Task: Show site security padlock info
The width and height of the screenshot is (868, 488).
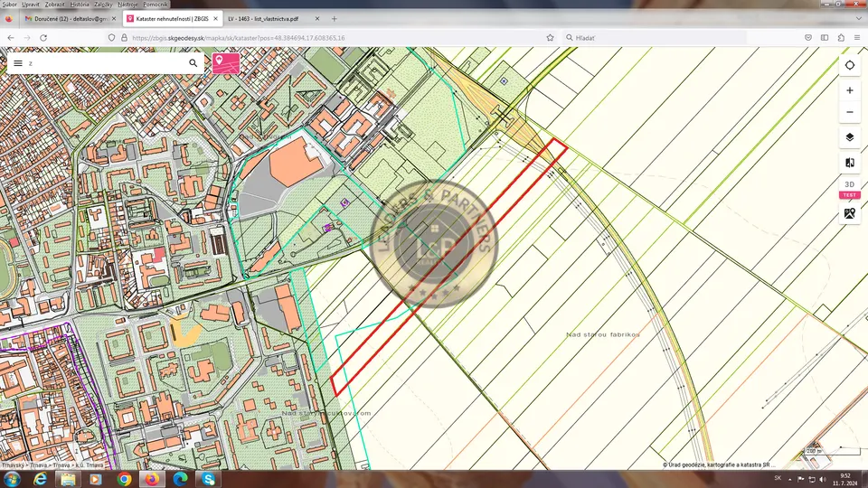Action: (124, 38)
